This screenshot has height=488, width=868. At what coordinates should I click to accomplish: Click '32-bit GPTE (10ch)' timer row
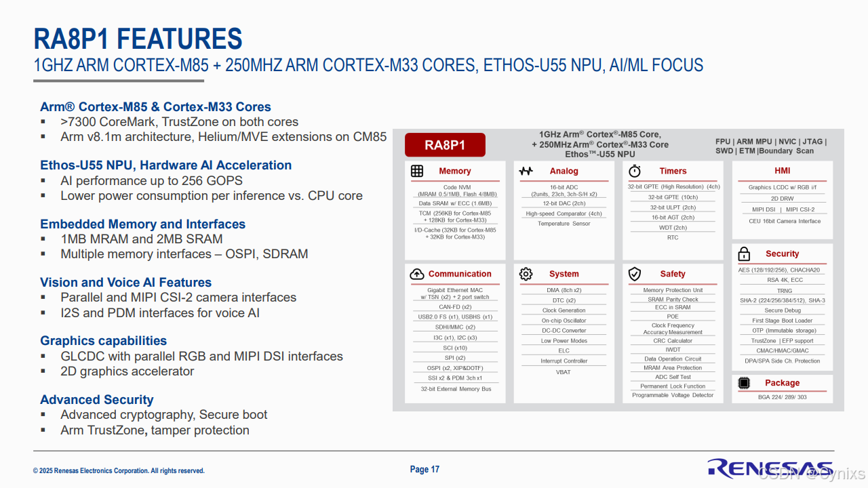coord(673,197)
